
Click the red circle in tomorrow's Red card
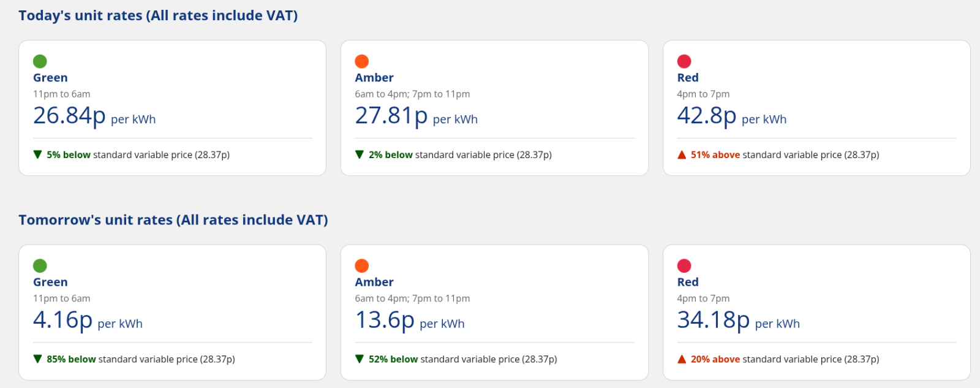tap(684, 265)
